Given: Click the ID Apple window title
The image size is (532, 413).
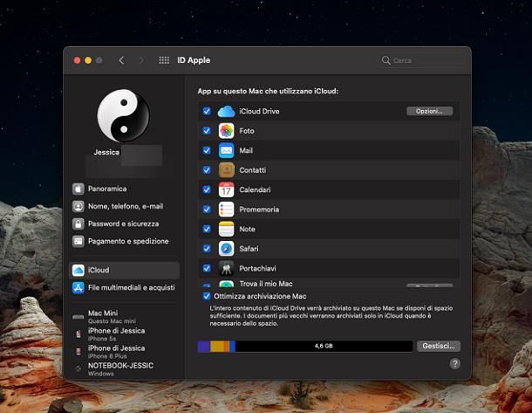Looking at the screenshot, I should pos(194,60).
